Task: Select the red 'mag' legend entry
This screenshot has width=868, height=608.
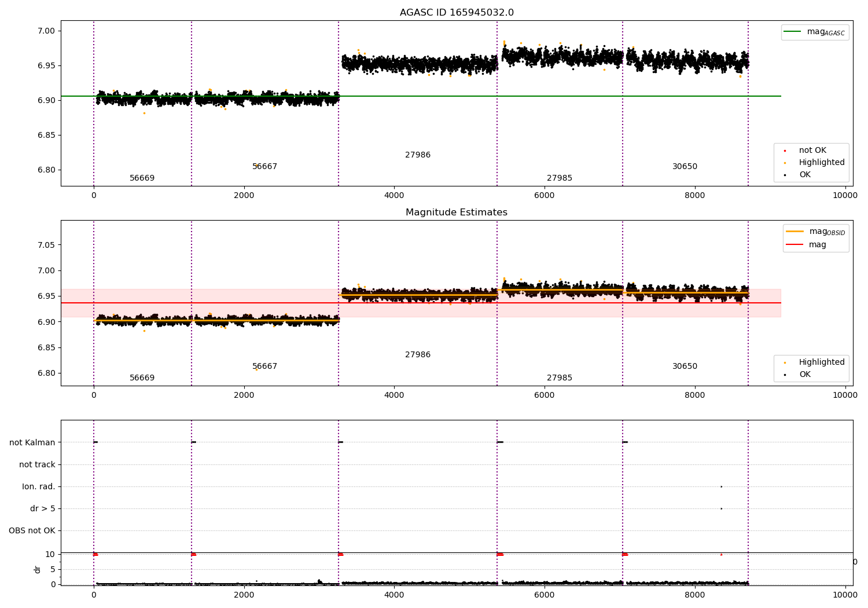Action: (806, 244)
